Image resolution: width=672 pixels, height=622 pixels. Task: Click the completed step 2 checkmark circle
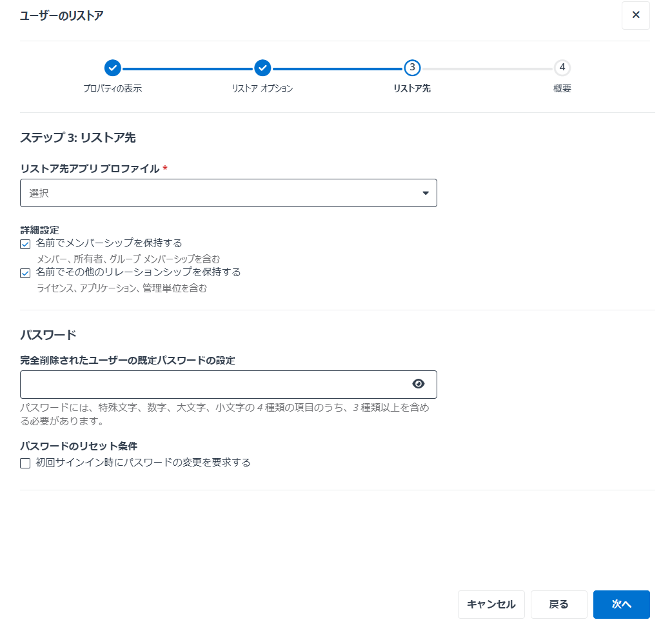point(262,68)
